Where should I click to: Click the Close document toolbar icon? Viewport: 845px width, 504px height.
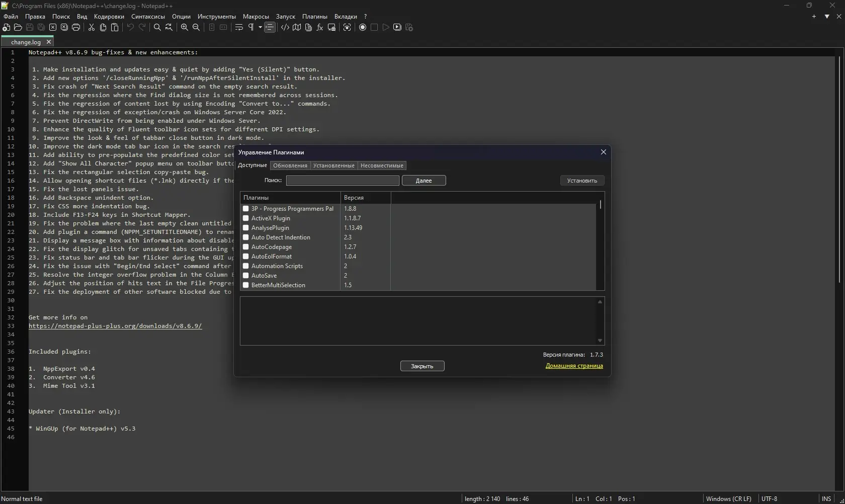coord(53,28)
